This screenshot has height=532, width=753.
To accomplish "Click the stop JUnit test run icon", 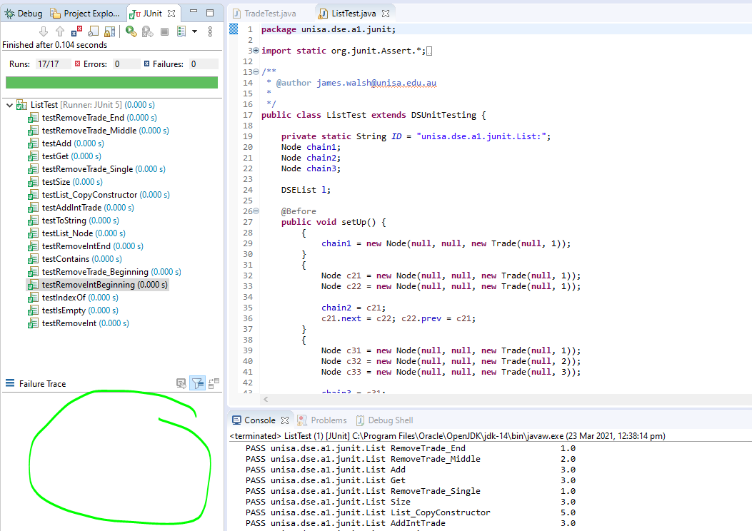I will 164,32.
